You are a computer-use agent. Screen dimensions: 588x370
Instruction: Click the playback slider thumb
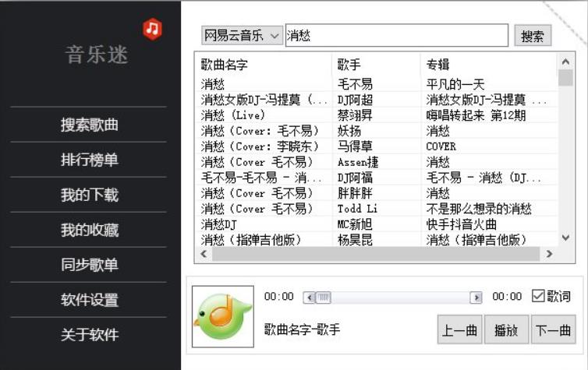pyautogui.click(x=324, y=298)
